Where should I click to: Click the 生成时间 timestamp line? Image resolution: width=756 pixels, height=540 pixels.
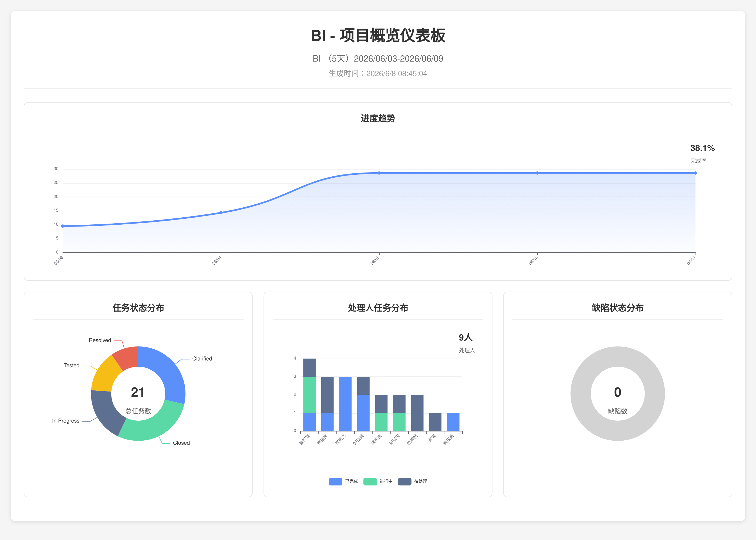point(378,73)
